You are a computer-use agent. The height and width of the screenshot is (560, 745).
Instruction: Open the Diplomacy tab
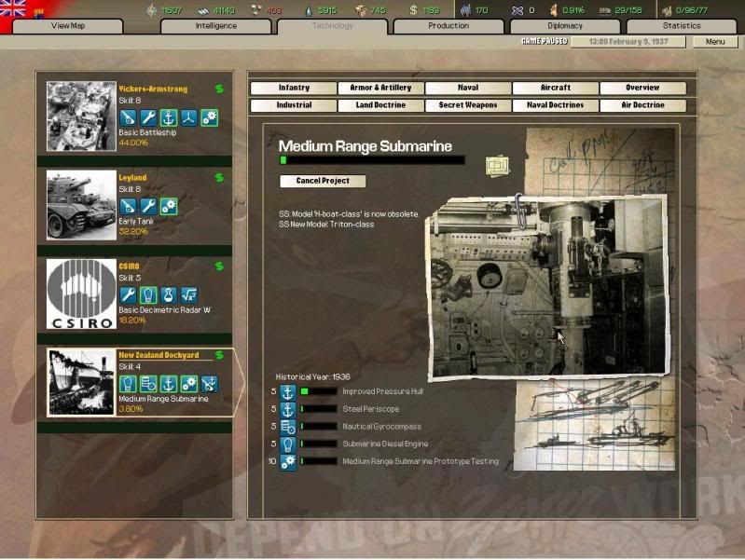[x=565, y=26]
